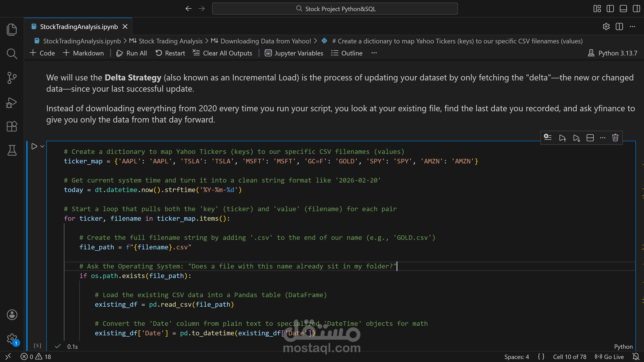This screenshot has width=644, height=362.
Task: Run the code cell with play button
Action: pyautogui.click(x=34, y=146)
